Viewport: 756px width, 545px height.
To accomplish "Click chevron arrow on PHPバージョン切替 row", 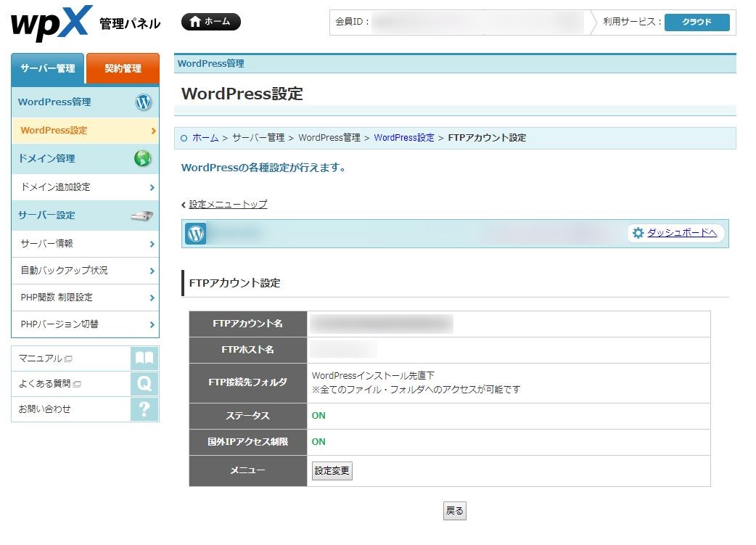I will [152, 324].
